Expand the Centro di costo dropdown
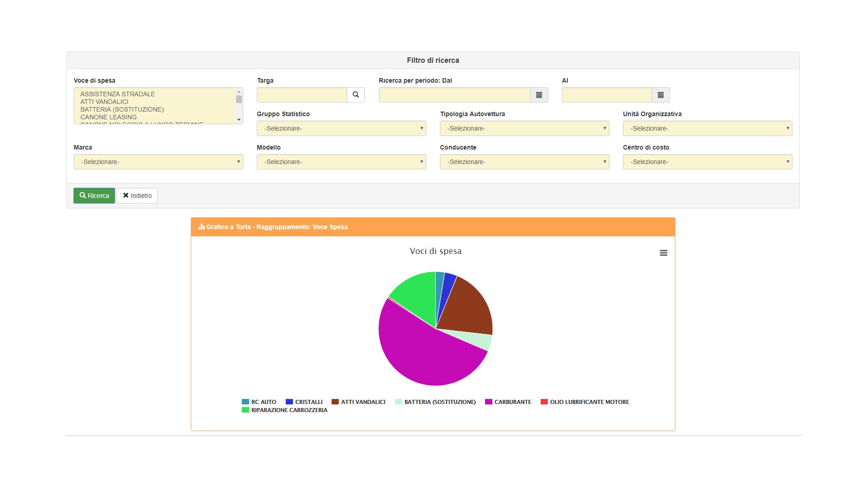Screen dimensions: 868x488 tap(708, 162)
